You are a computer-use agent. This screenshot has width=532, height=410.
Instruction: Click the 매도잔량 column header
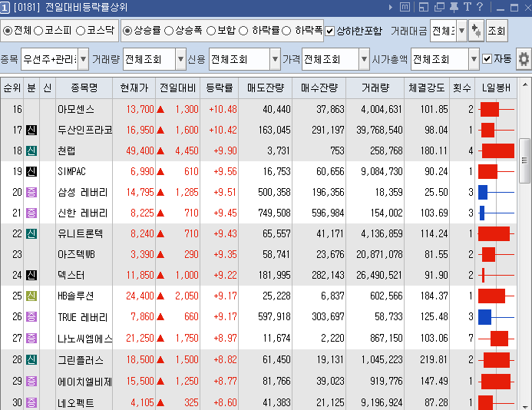point(266,88)
